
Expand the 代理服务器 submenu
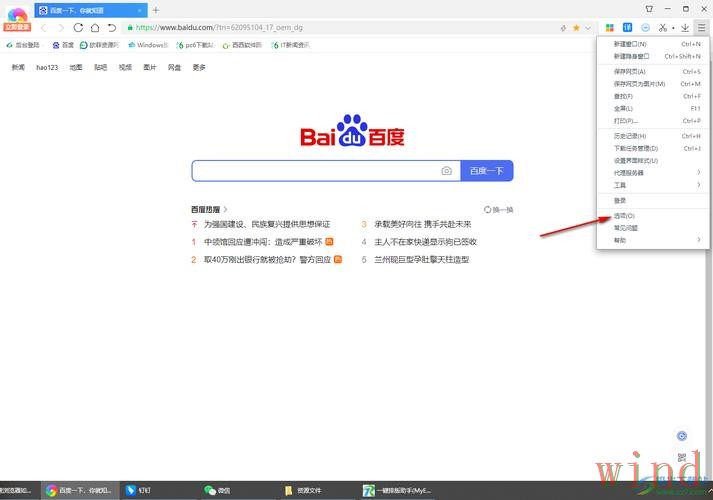point(653,173)
